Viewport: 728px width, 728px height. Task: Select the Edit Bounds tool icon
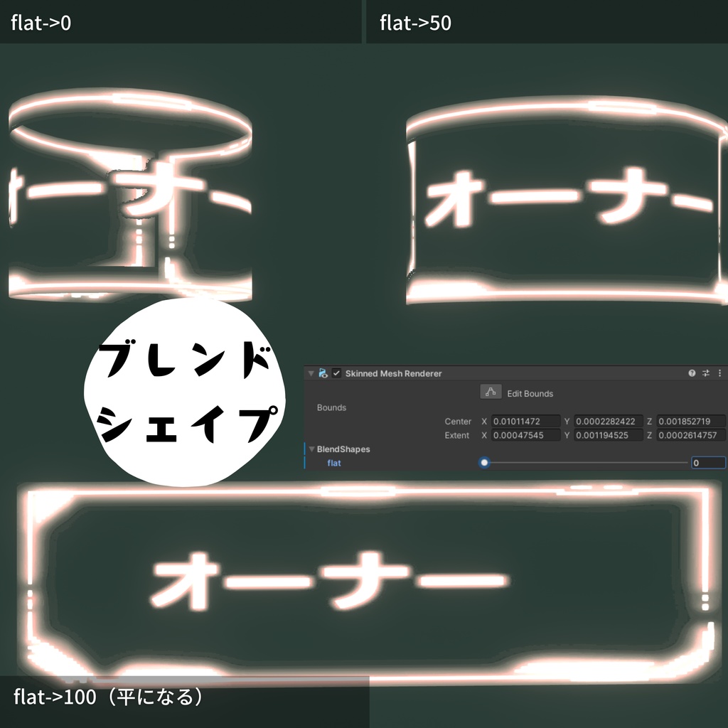coord(490,391)
